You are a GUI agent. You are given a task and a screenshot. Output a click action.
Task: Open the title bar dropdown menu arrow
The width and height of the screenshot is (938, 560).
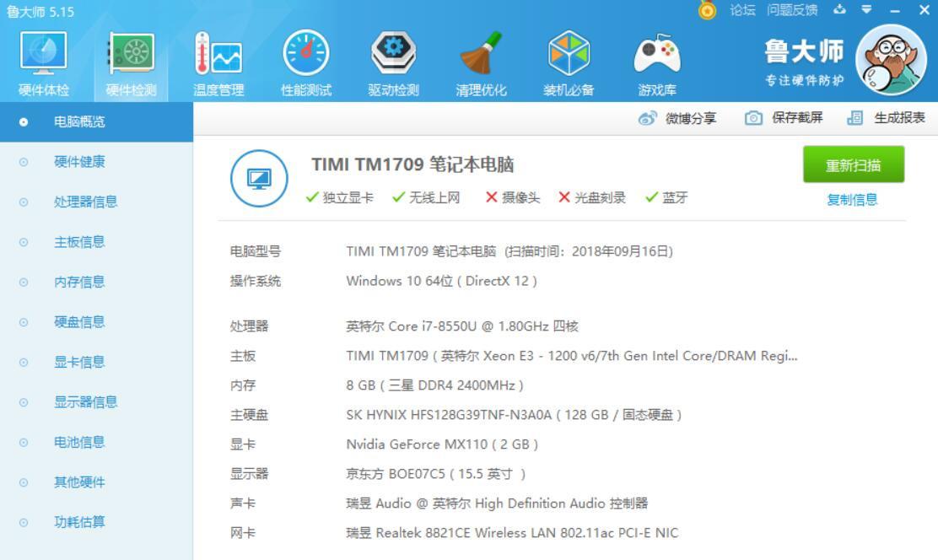[x=866, y=9]
